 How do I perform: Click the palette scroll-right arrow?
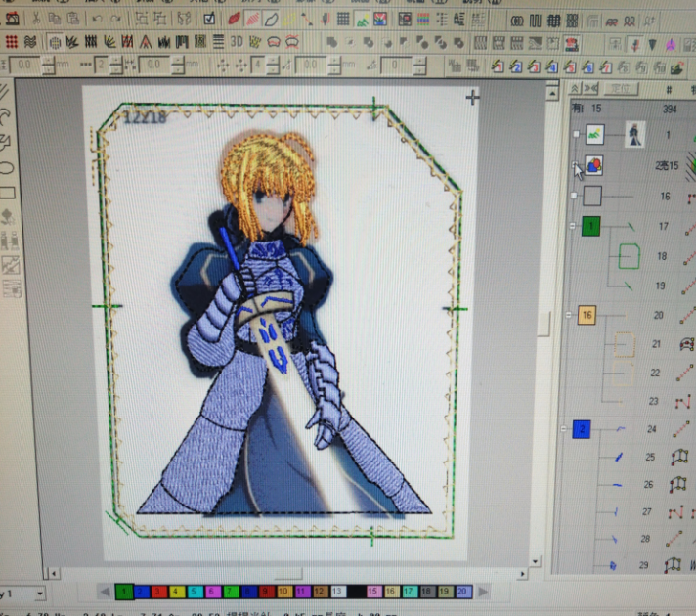click(x=483, y=592)
